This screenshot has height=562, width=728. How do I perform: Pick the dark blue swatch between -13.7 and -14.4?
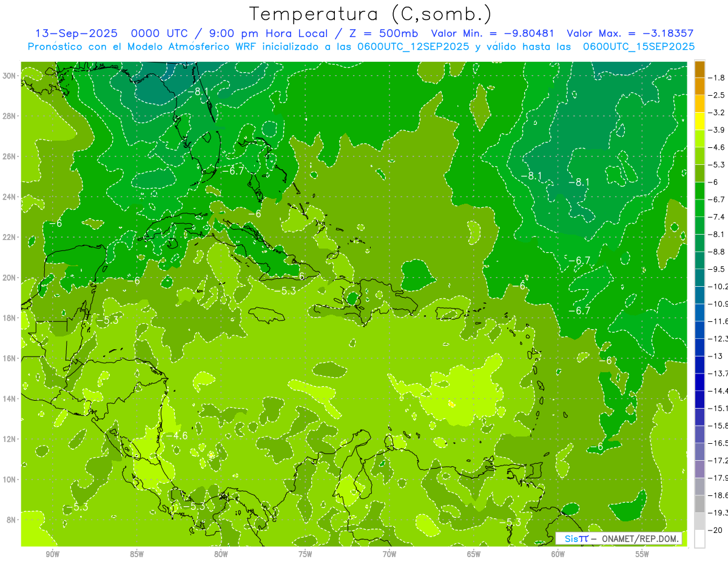(x=699, y=382)
